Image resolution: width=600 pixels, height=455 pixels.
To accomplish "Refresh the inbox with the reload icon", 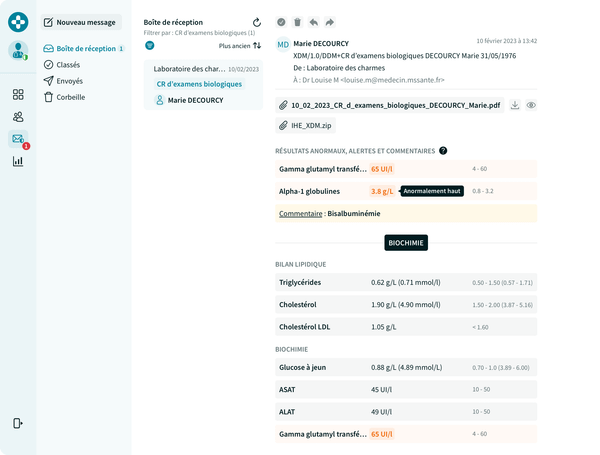I will pyautogui.click(x=257, y=23).
